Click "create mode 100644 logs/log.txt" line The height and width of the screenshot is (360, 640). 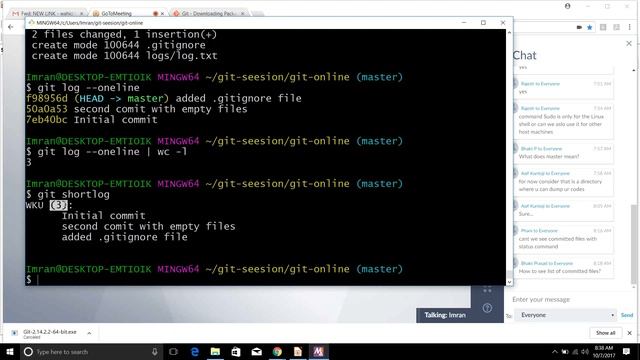point(124,56)
